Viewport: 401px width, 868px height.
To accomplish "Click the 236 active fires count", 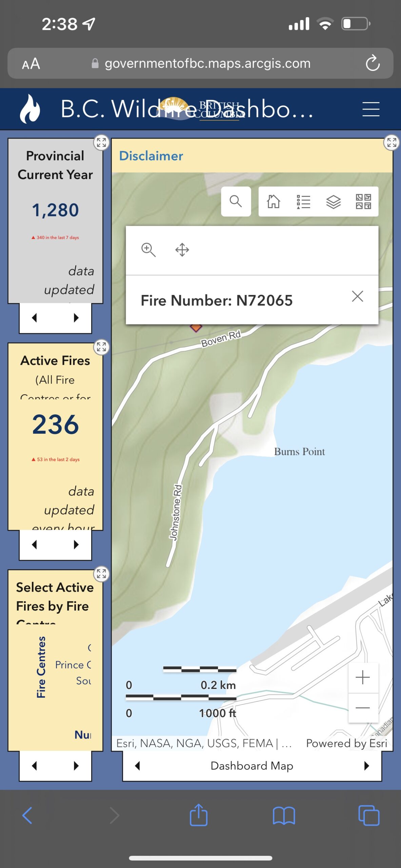I will [55, 424].
